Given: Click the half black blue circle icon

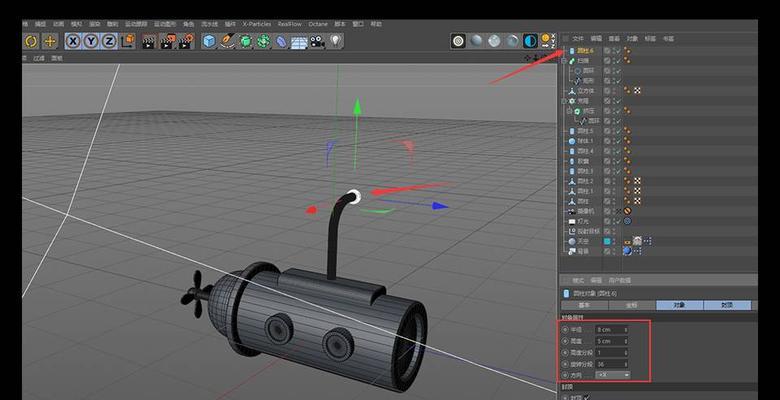Looking at the screenshot, I should [x=530, y=41].
